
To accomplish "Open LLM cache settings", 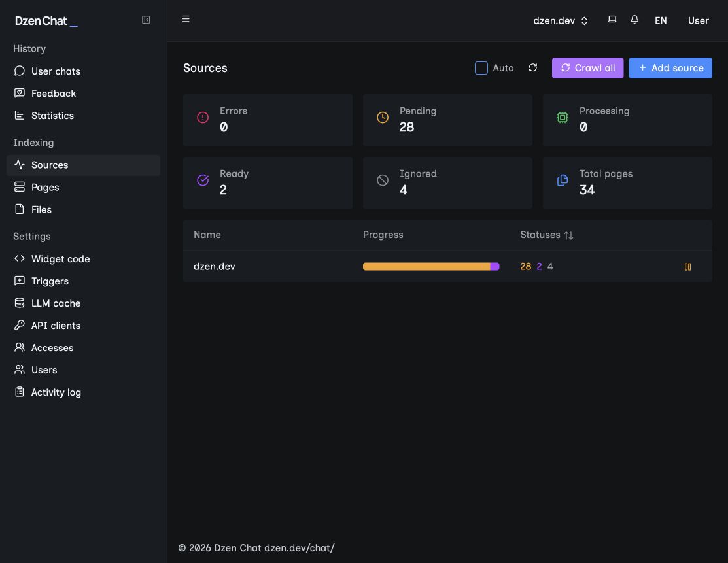I will click(84, 303).
